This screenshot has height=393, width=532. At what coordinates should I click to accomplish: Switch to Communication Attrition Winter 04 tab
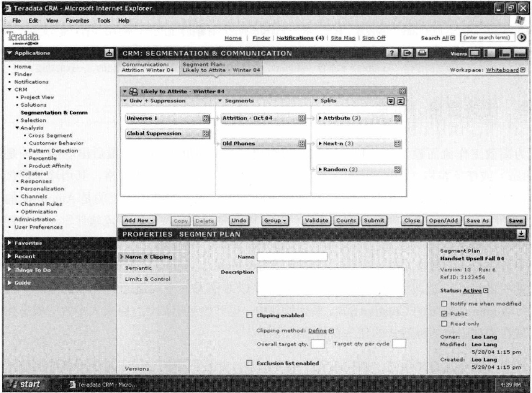[x=148, y=67]
